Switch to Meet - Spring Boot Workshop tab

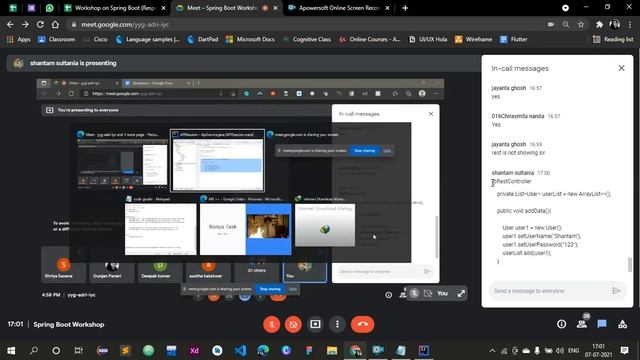click(x=227, y=8)
